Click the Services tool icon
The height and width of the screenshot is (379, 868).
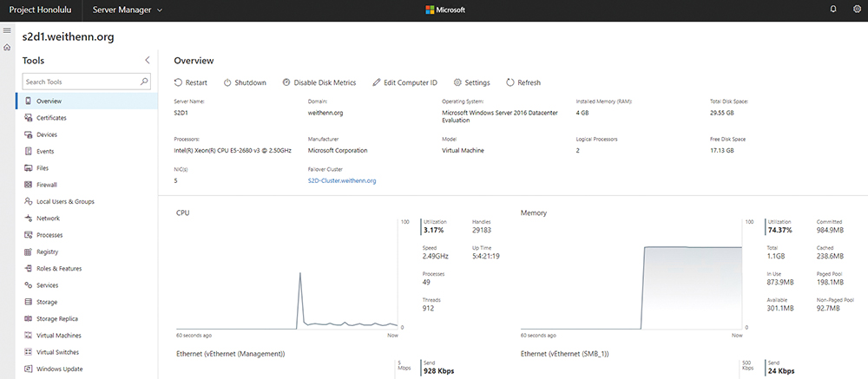tap(29, 285)
